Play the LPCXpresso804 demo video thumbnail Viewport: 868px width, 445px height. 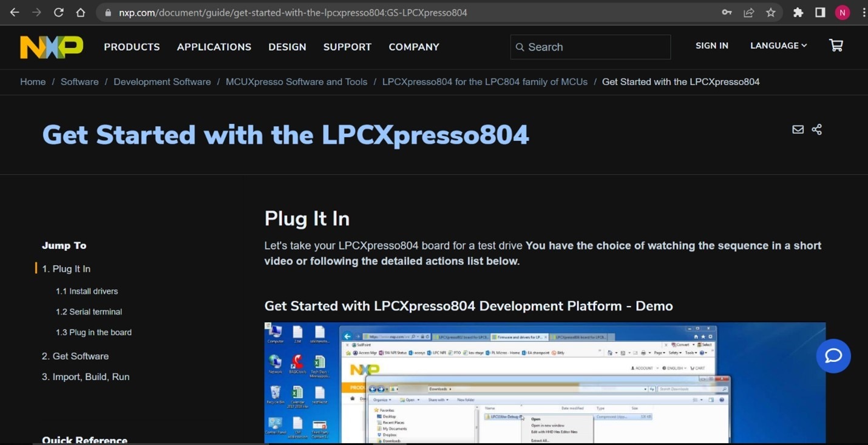(545, 383)
